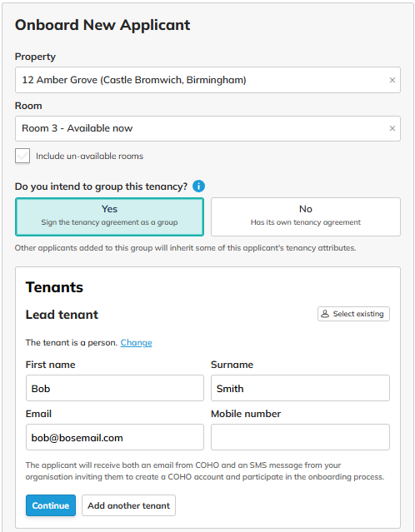The height and width of the screenshot is (532, 415).
Task: Focus the Surname field containing Smith
Action: point(300,388)
